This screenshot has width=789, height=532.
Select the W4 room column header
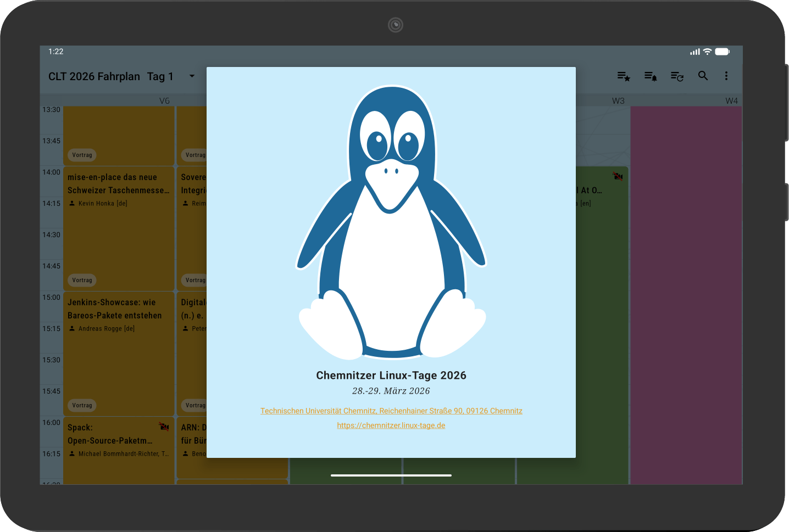tap(731, 100)
